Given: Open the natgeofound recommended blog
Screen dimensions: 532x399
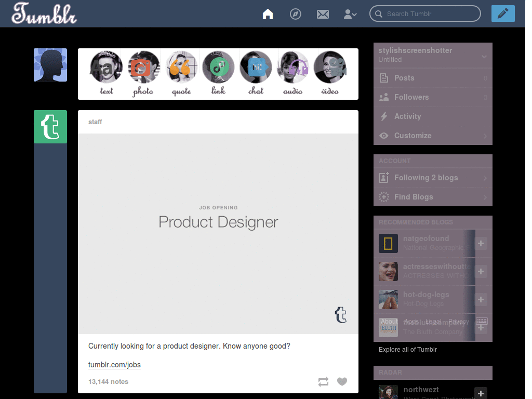Looking at the screenshot, I should 426,238.
